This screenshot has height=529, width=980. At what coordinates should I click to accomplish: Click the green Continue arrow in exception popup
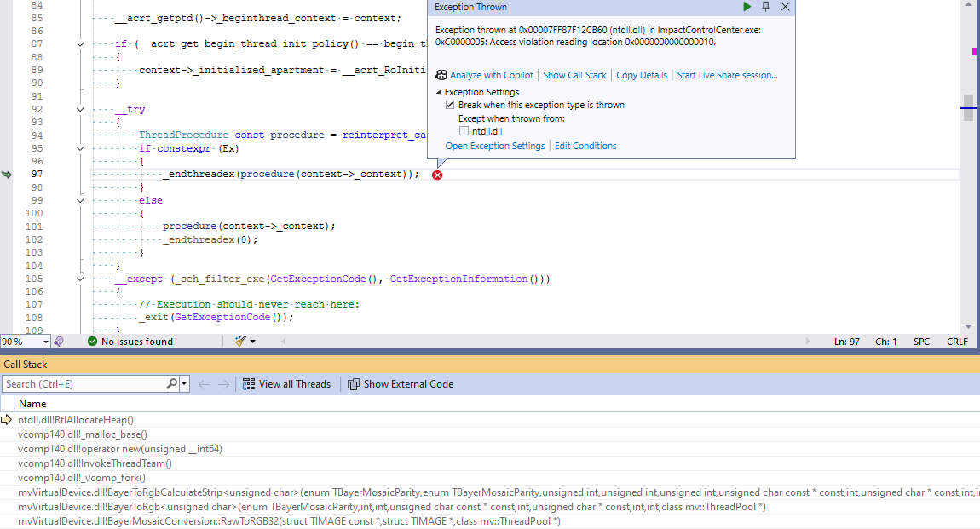747,7
